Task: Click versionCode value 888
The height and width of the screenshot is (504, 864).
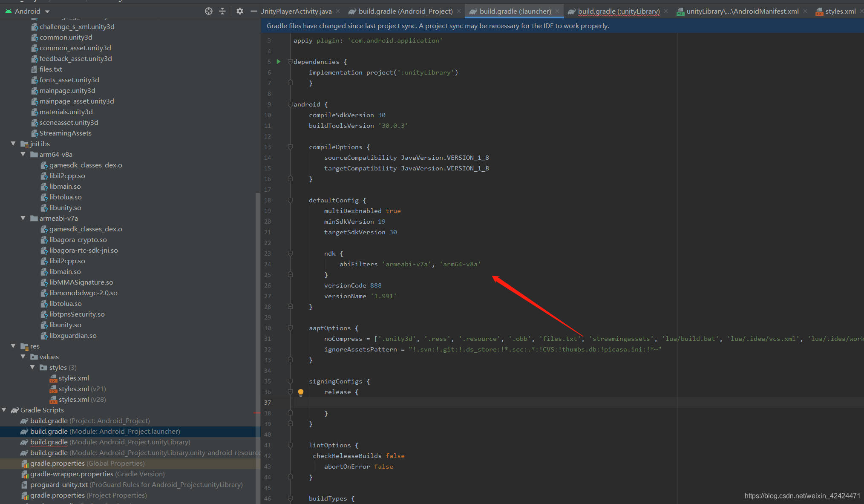Action: point(376,285)
